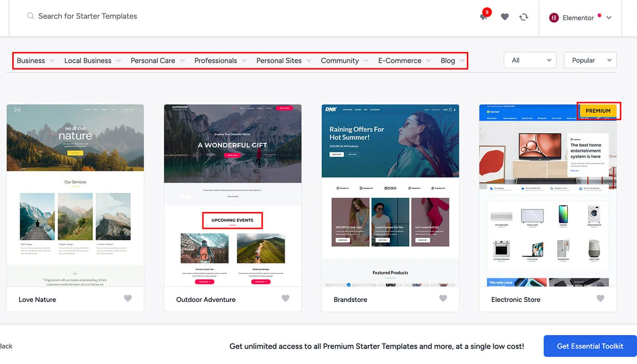The width and height of the screenshot is (637, 364).
Task: Go back using the Back link
Action: tap(6, 346)
